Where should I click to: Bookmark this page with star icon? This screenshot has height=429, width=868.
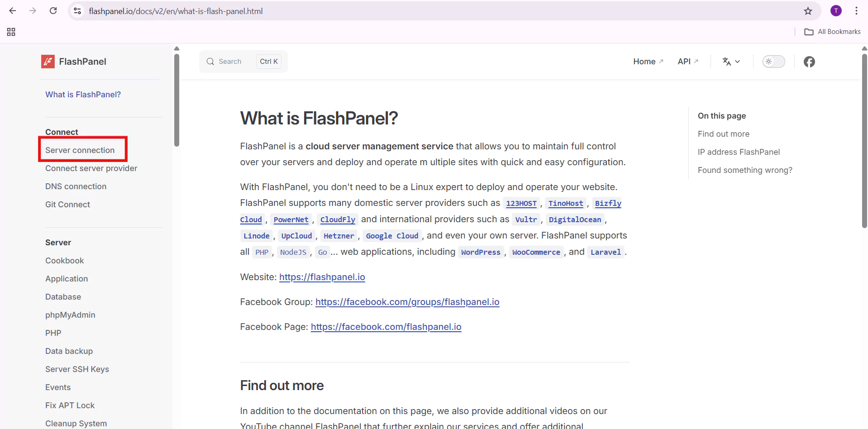coord(808,11)
